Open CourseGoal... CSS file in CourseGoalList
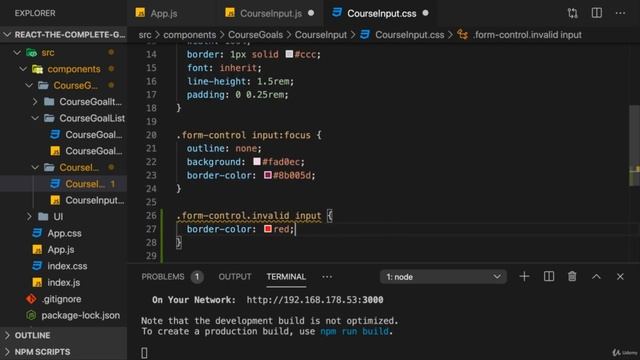Screen dimensions: 640x360 pyautogui.click(x=87, y=134)
